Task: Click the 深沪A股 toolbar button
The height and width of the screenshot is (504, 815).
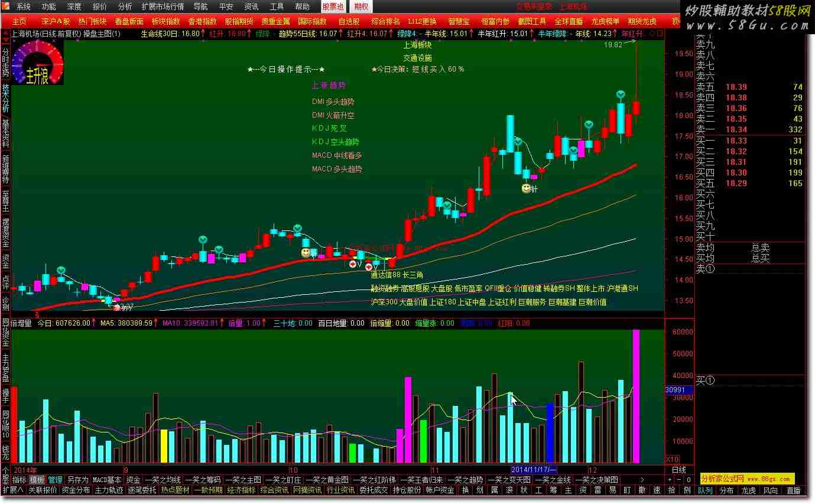Action: 56,21
